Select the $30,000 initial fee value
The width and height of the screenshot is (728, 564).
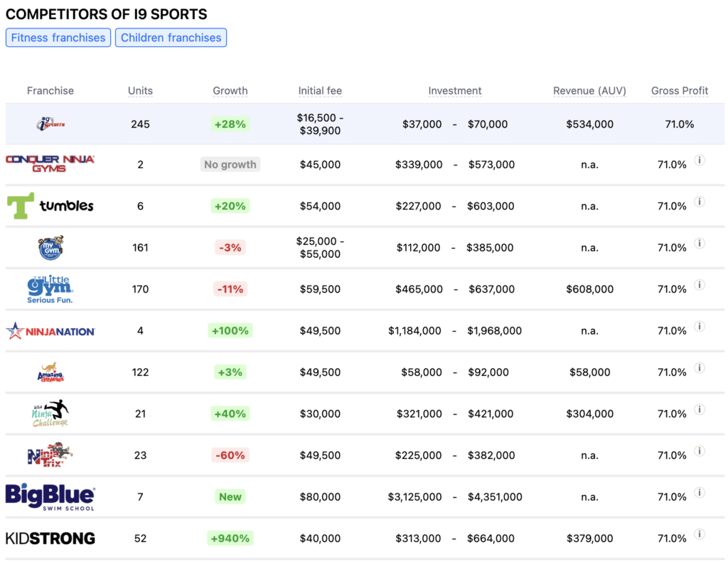[x=320, y=413]
